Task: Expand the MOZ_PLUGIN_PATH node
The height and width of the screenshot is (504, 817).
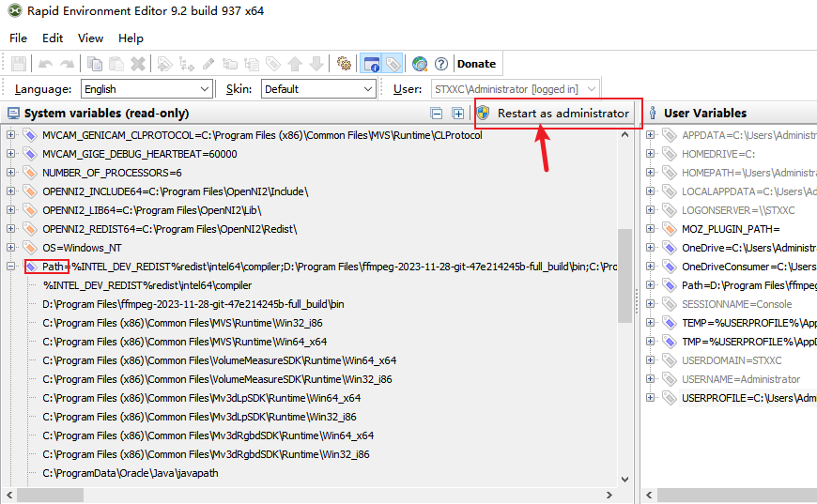Action: coord(650,229)
